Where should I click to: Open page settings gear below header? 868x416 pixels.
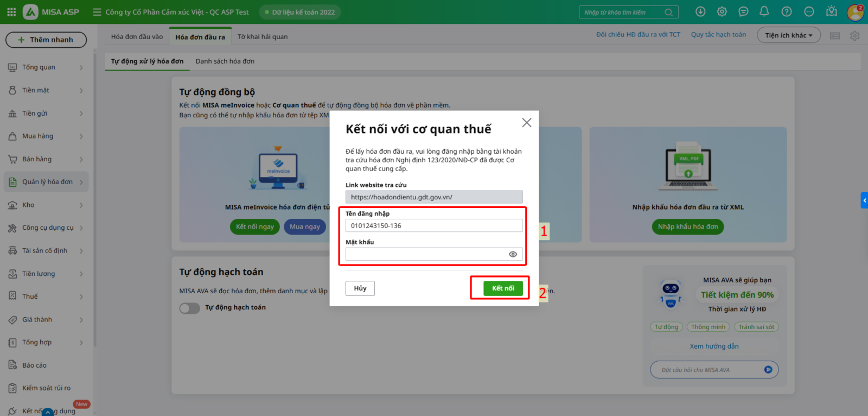coord(855,36)
